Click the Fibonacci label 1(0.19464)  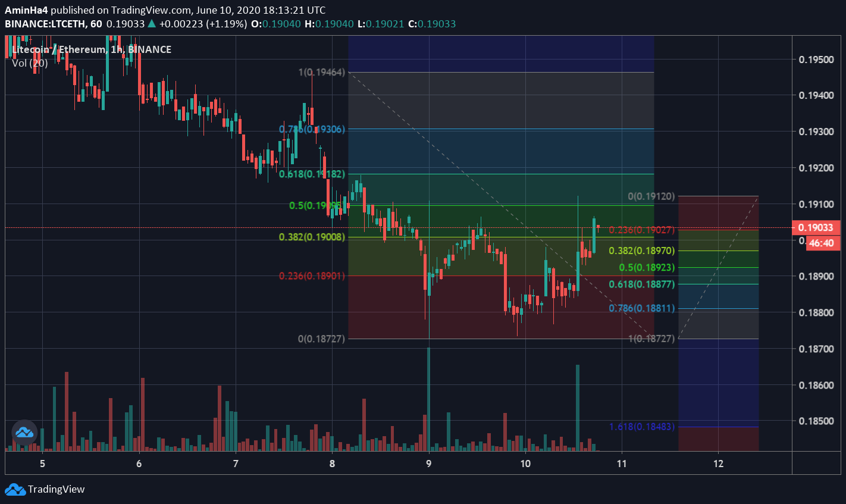point(321,72)
